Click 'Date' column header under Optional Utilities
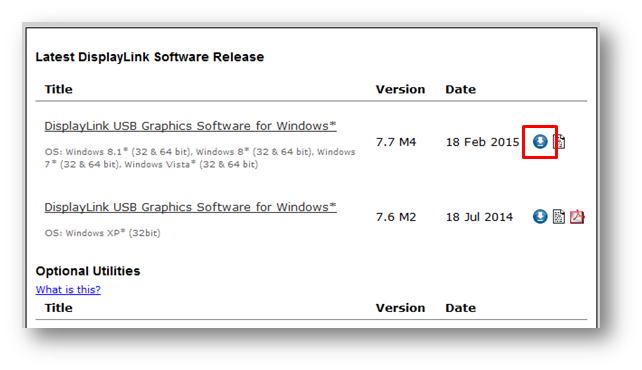The height and width of the screenshot is (370, 642). [461, 308]
